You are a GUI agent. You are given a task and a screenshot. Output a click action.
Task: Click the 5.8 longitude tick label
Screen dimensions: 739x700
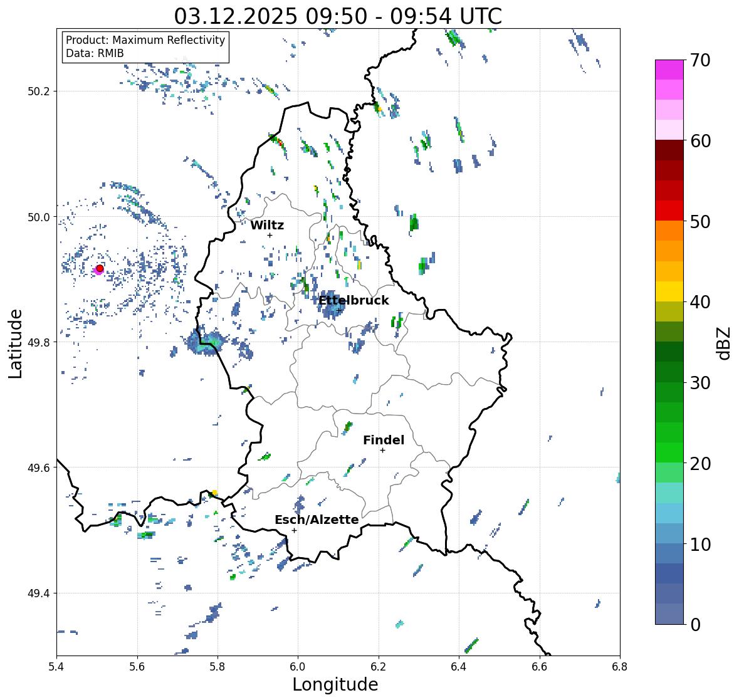pos(218,667)
